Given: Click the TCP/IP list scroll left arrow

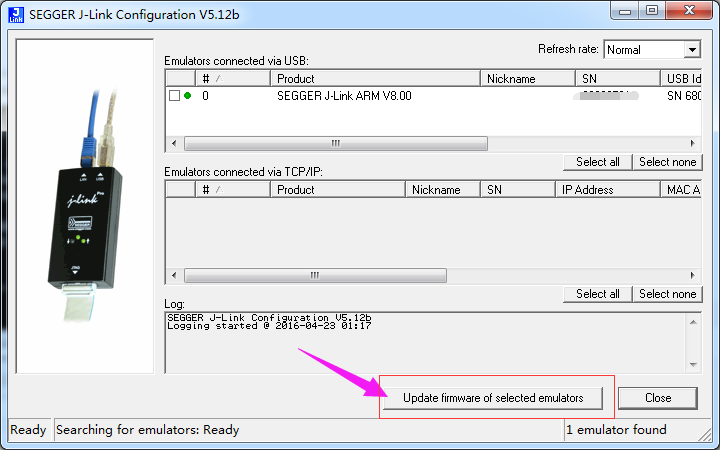Looking at the screenshot, I should [x=174, y=276].
